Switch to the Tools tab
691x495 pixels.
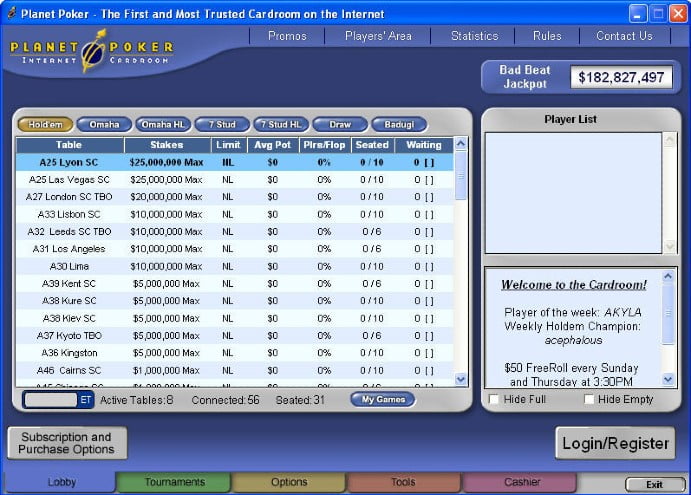click(x=403, y=482)
